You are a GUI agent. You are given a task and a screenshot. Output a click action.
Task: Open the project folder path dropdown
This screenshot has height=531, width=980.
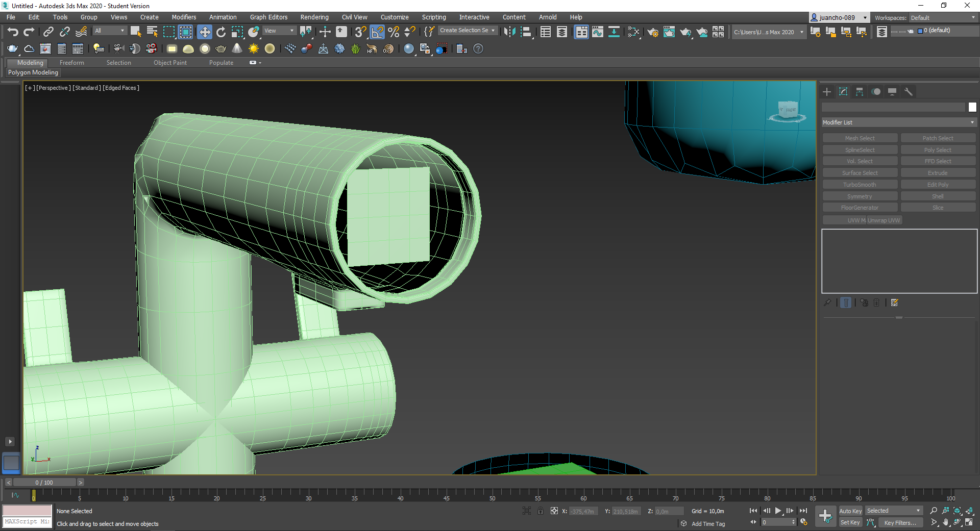pyautogui.click(x=769, y=32)
